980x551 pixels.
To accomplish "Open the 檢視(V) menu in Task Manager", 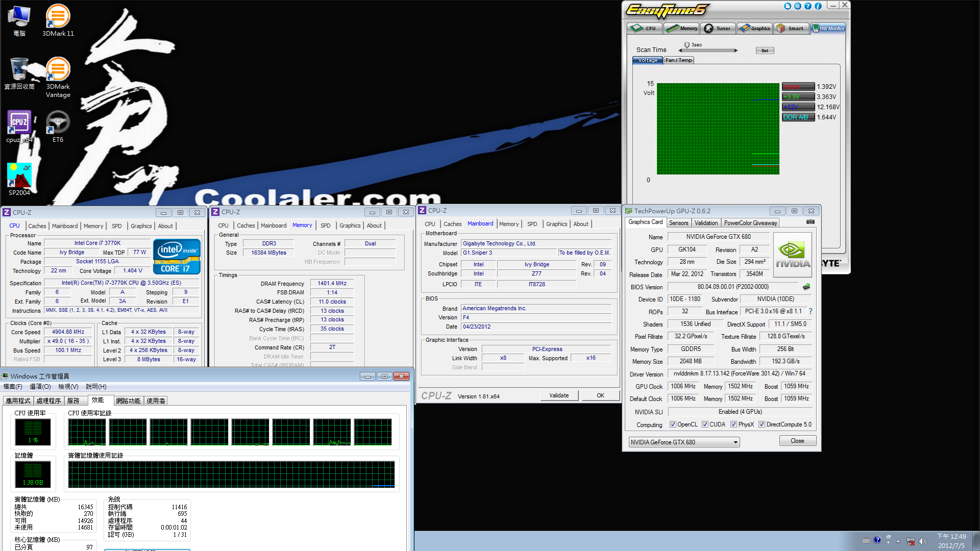I will (68, 387).
